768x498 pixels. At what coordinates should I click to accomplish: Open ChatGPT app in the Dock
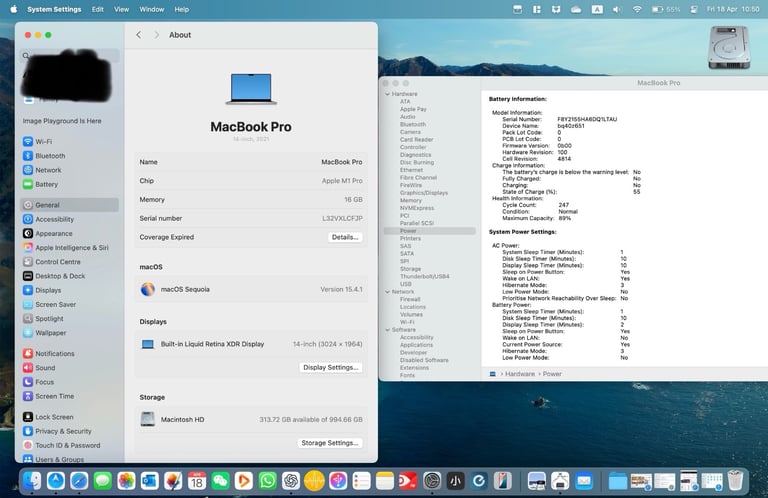(291, 481)
